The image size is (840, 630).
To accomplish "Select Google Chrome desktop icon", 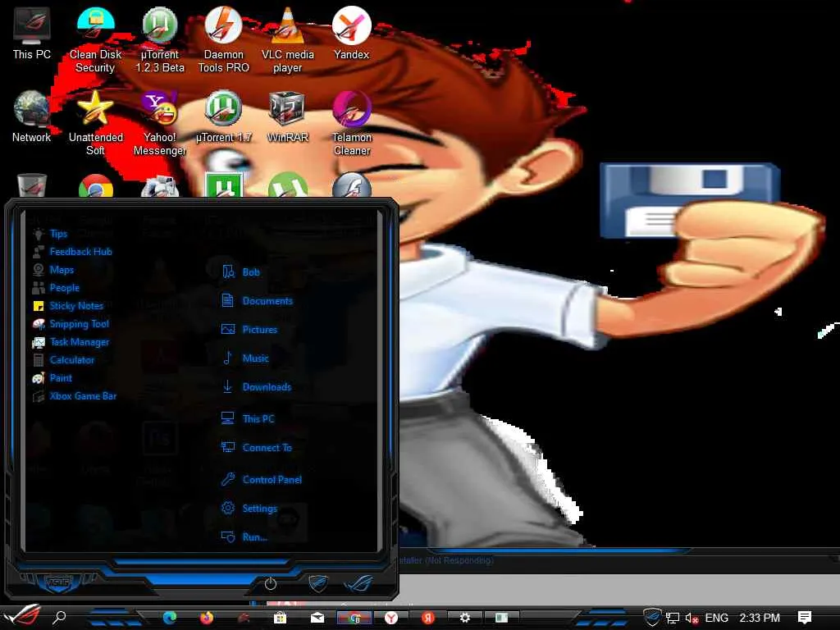I will click(x=95, y=186).
